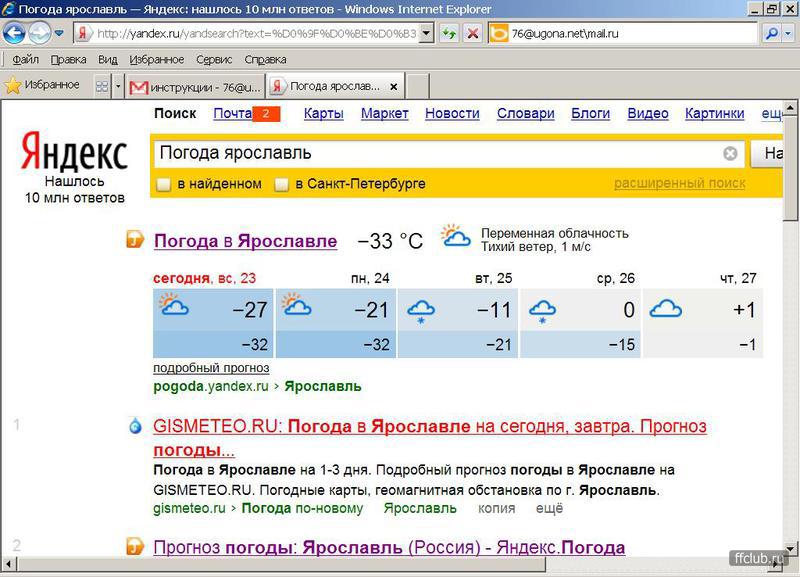Open the Погода в Ярославле heading link
This screenshot has width=800, height=577.
point(245,241)
